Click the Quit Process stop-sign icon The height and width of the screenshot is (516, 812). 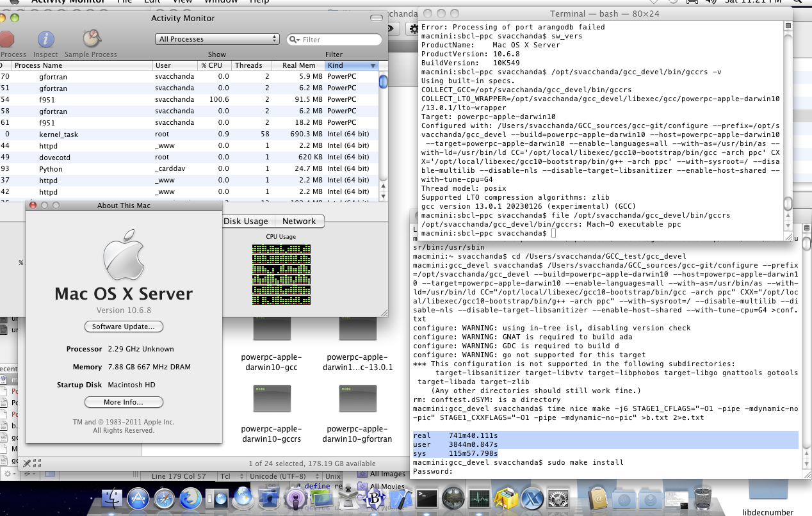coord(6,39)
